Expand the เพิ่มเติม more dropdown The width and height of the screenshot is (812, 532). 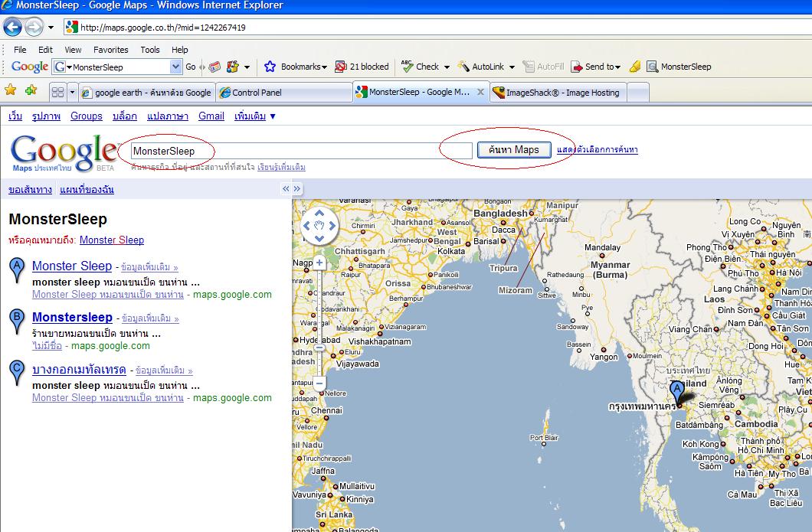tap(255, 116)
